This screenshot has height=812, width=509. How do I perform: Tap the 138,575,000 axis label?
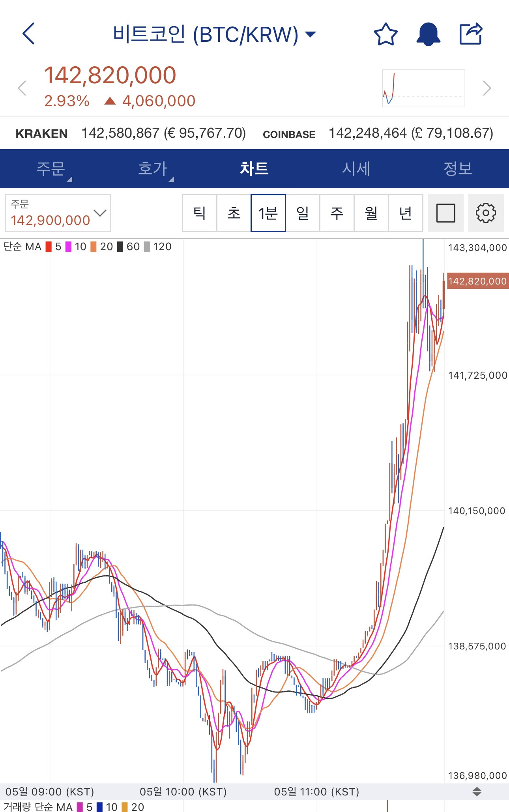pos(477,646)
